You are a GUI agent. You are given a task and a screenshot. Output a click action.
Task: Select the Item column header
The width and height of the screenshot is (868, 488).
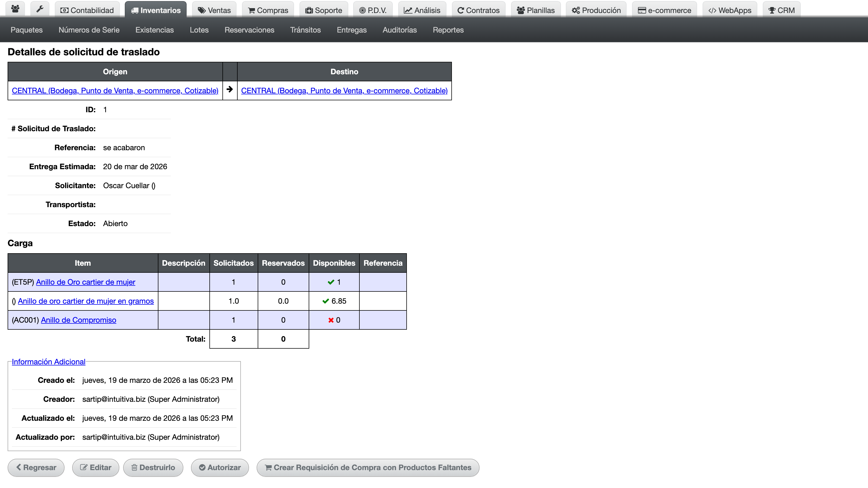pos(83,263)
